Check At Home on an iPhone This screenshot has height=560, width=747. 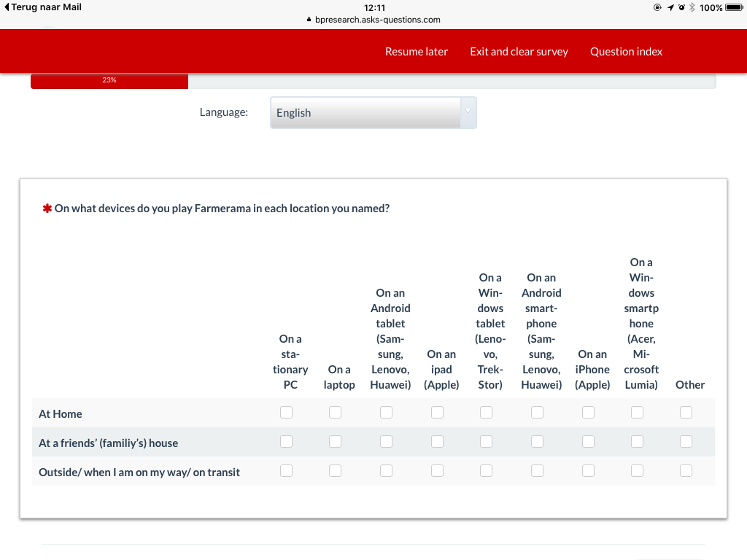click(x=589, y=413)
